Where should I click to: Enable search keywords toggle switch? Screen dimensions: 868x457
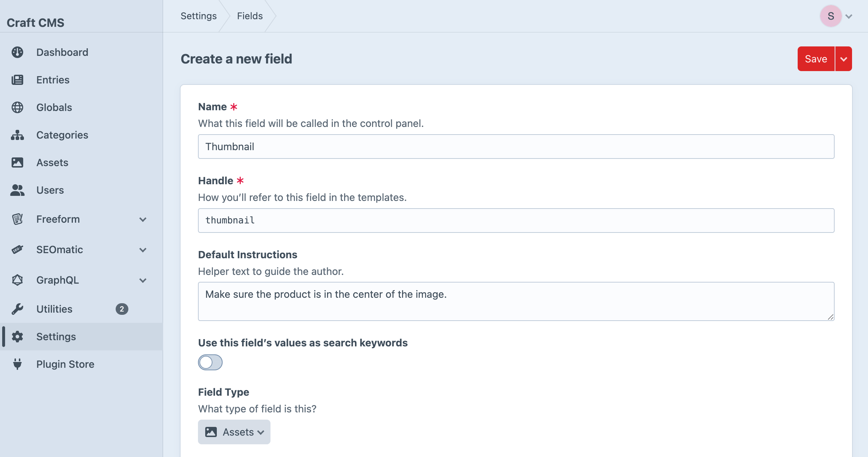tap(210, 362)
